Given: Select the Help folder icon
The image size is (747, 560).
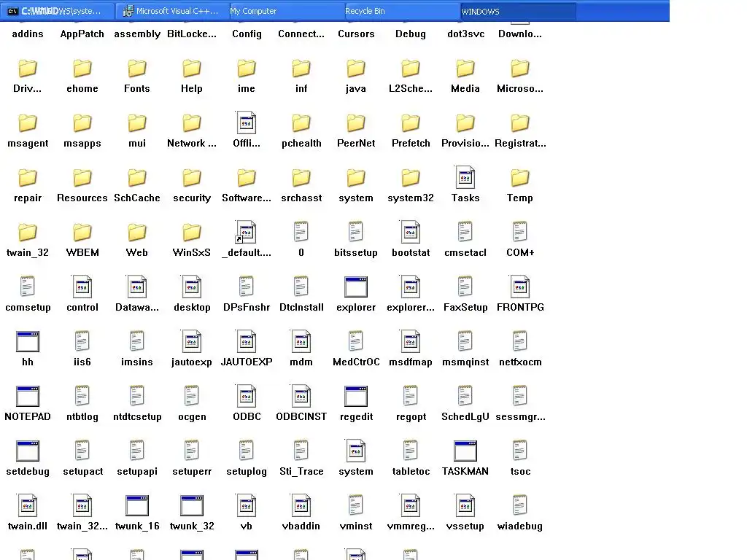Looking at the screenshot, I should point(192,69).
